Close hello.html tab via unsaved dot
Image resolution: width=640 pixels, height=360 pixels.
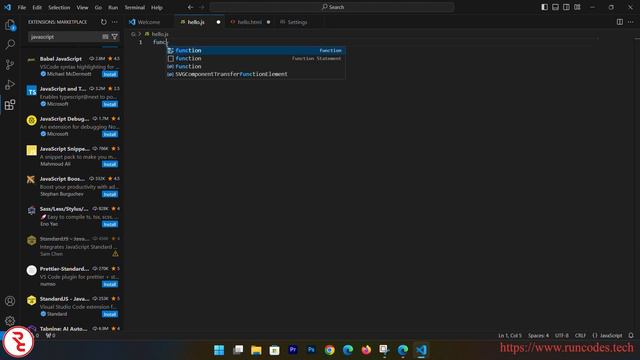pos(268,22)
